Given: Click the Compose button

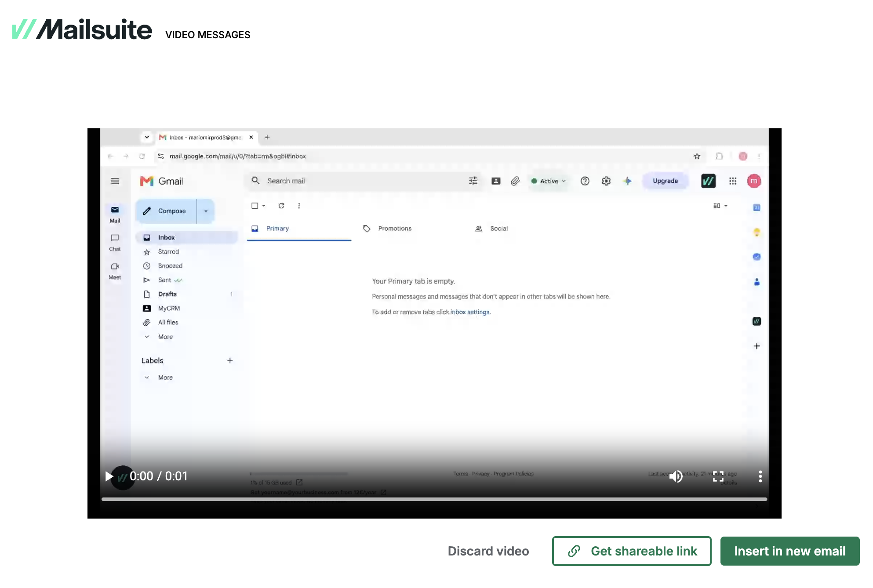Looking at the screenshot, I should click(x=166, y=211).
